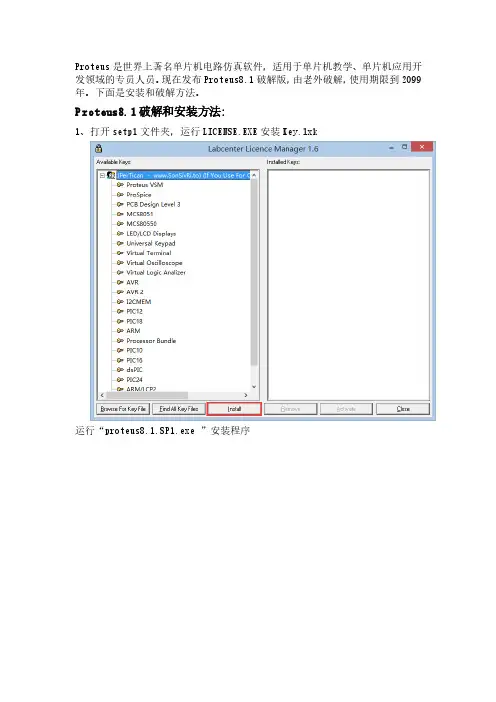Screen dimensions: 496x702
Task: Click the key icon beside Proteus VSM
Action: [x=120, y=185]
